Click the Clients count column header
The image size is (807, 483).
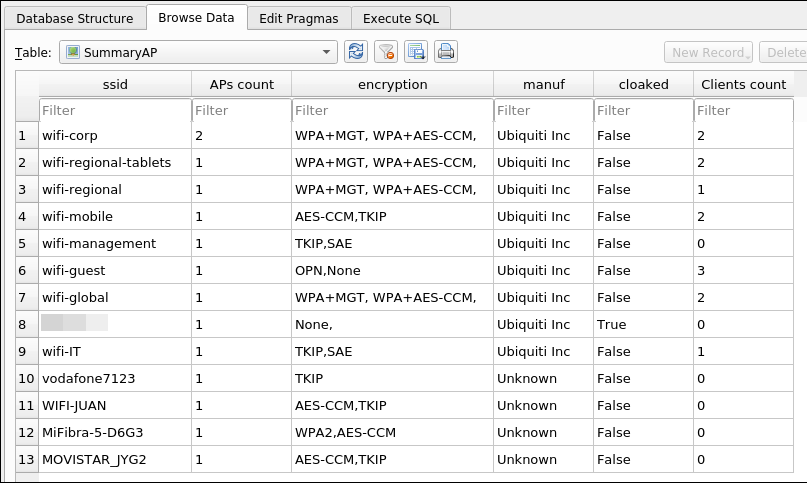tap(743, 84)
